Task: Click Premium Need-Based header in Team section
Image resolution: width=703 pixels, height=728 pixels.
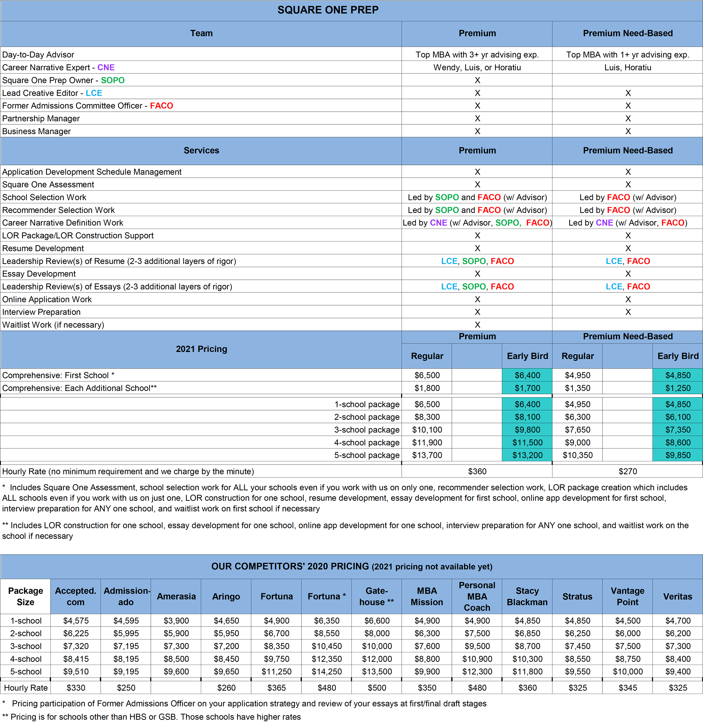Action: [628, 33]
